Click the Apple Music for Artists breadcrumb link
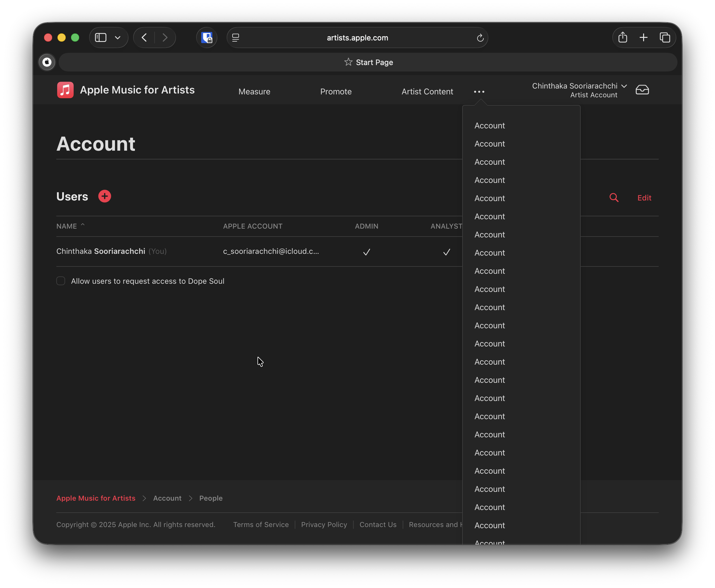The width and height of the screenshot is (715, 588). [96, 498]
